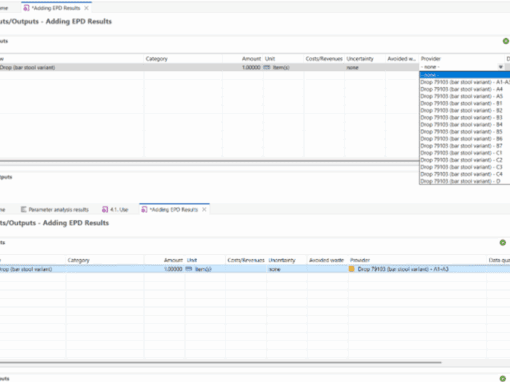Choose provider ending in B2 from the list
This screenshot has height=382, width=510.
464,110
